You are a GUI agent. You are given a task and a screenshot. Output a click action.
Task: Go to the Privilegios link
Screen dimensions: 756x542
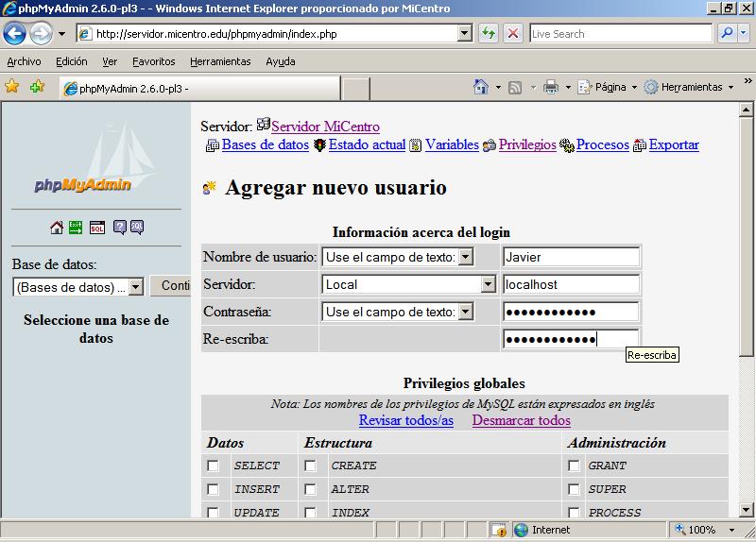(527, 145)
